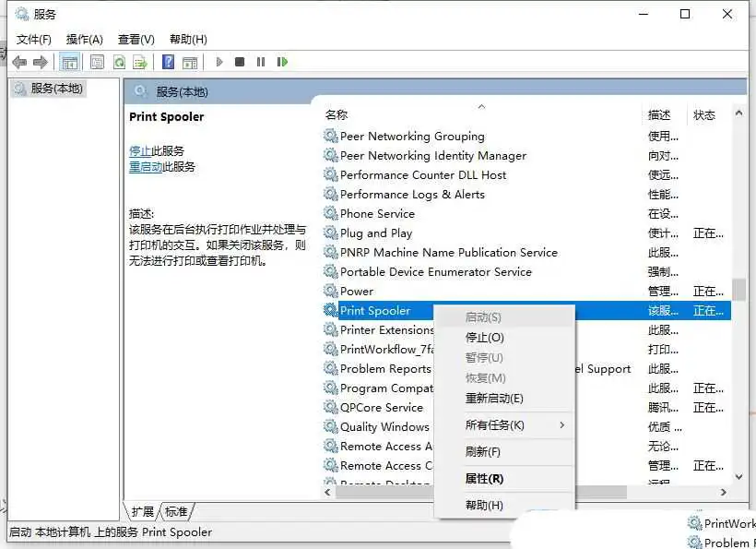Click the Back arrow in the toolbar

19,62
